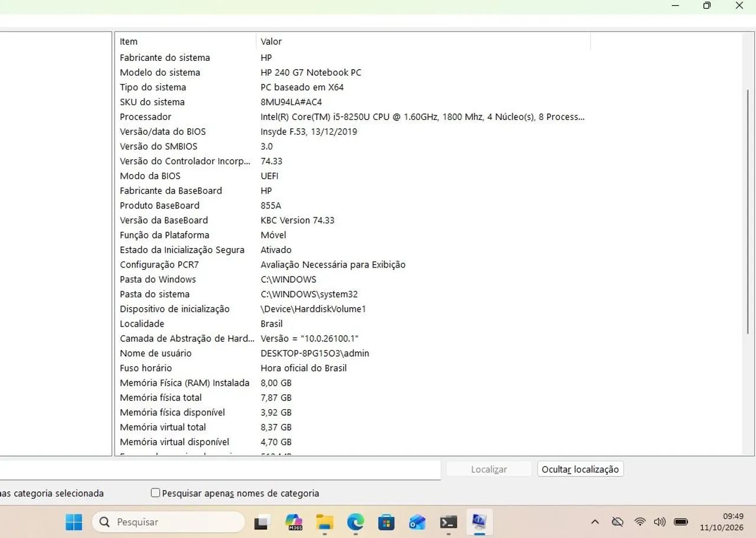Viewport: 756px width, 538px height.
Task: Open the Terminal app in the taskbar
Action: click(448, 522)
